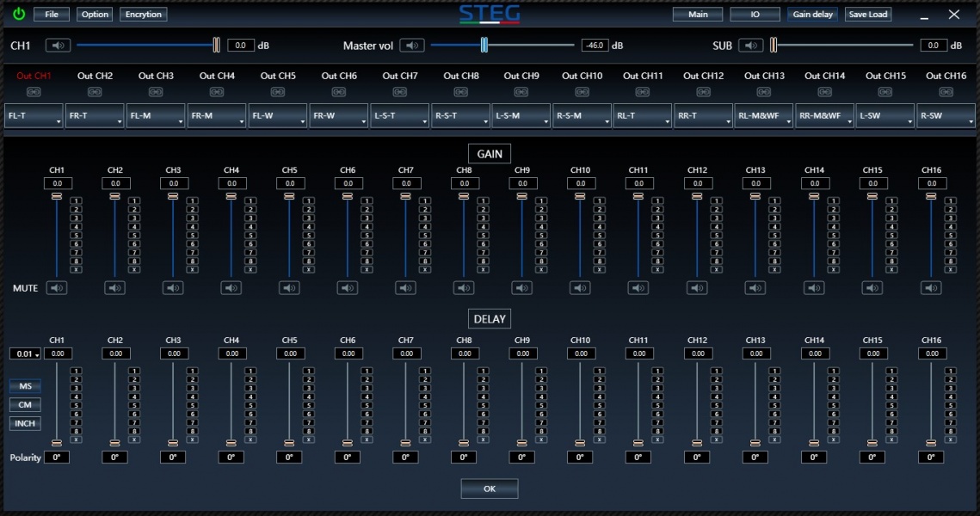This screenshot has height=516, width=980.
Task: Click delay CH2 value field
Action: point(115,353)
